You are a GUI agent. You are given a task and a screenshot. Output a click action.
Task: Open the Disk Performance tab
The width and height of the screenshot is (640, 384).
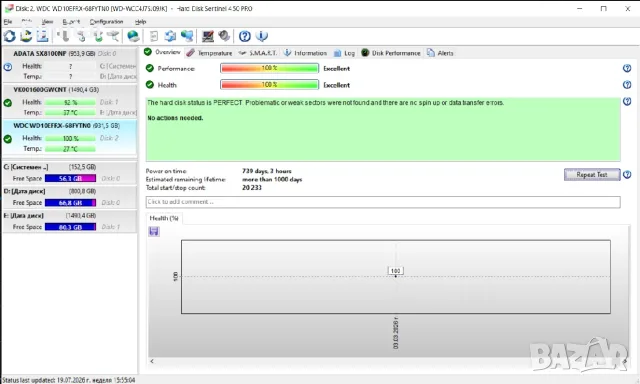(x=391, y=53)
